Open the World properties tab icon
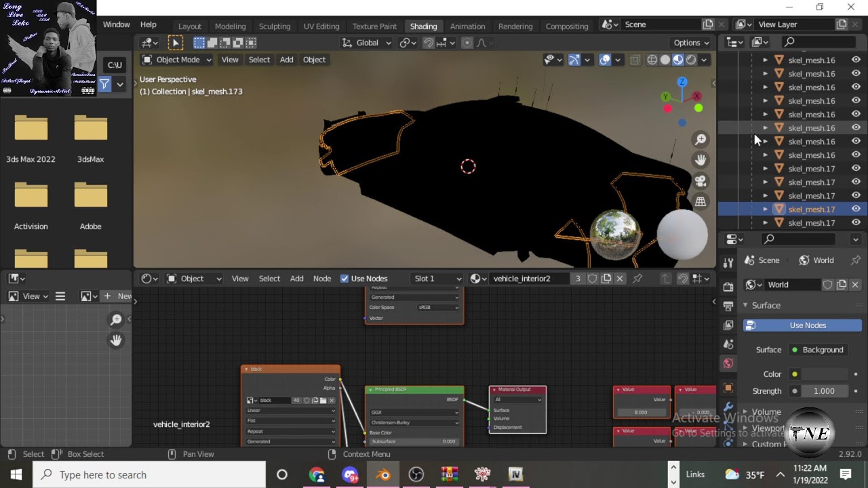Viewport: 868px width, 488px height. (x=728, y=363)
